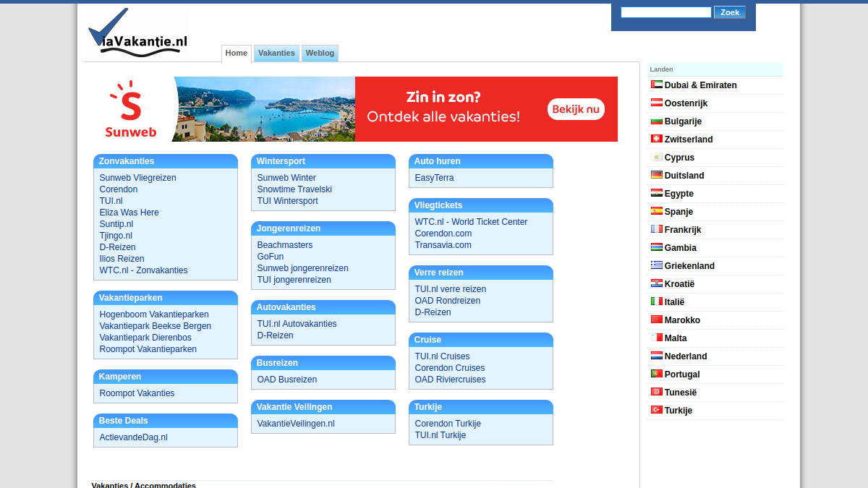Image resolution: width=868 pixels, height=488 pixels.
Task: Click the Sunweb logo in banner
Action: tap(130, 109)
